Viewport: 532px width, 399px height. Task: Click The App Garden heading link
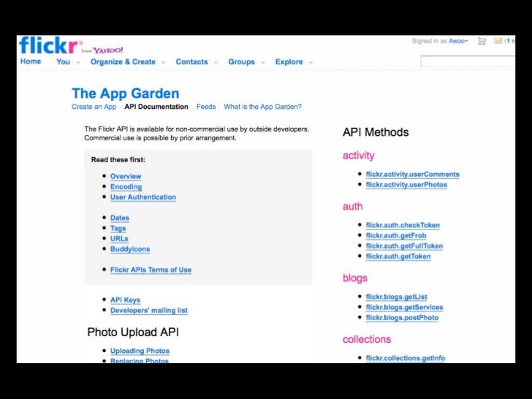coord(126,94)
